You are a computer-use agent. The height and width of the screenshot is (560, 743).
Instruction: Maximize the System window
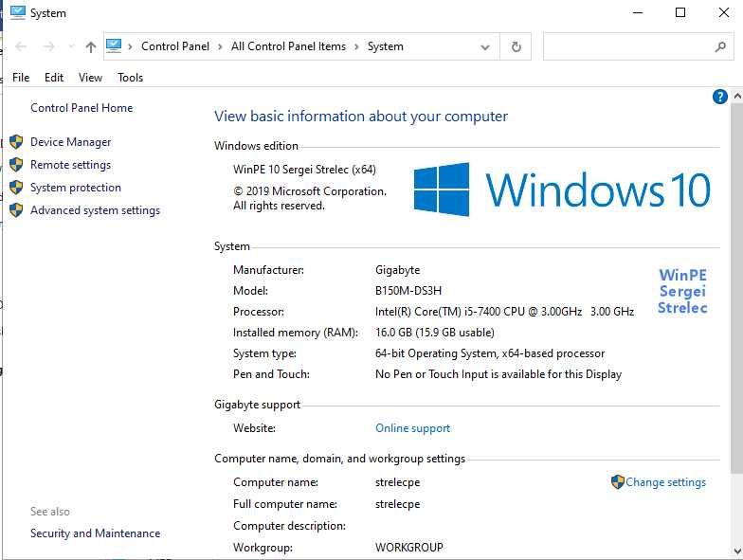click(x=680, y=13)
